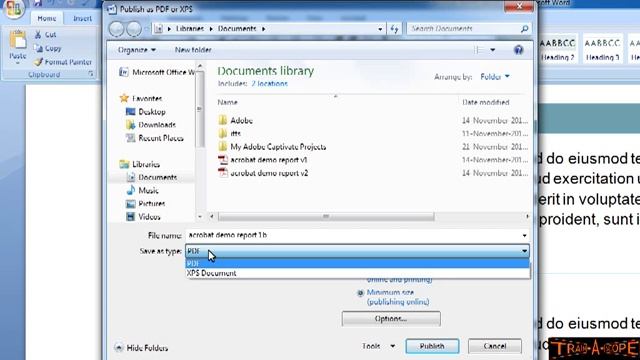The height and width of the screenshot is (360, 640).
Task: Collapse the Save as type dropdown arrow
Action: pyautogui.click(x=524, y=251)
